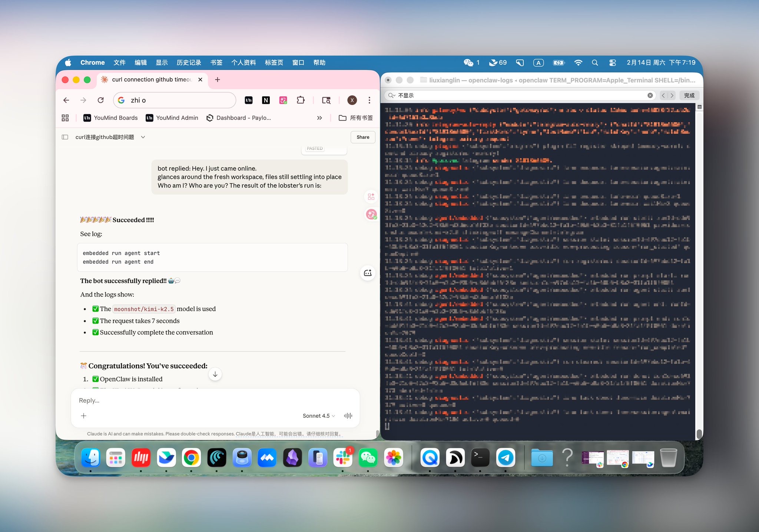Click the Chrome reload page icon
Viewport: 759px width, 532px height.
(100, 100)
